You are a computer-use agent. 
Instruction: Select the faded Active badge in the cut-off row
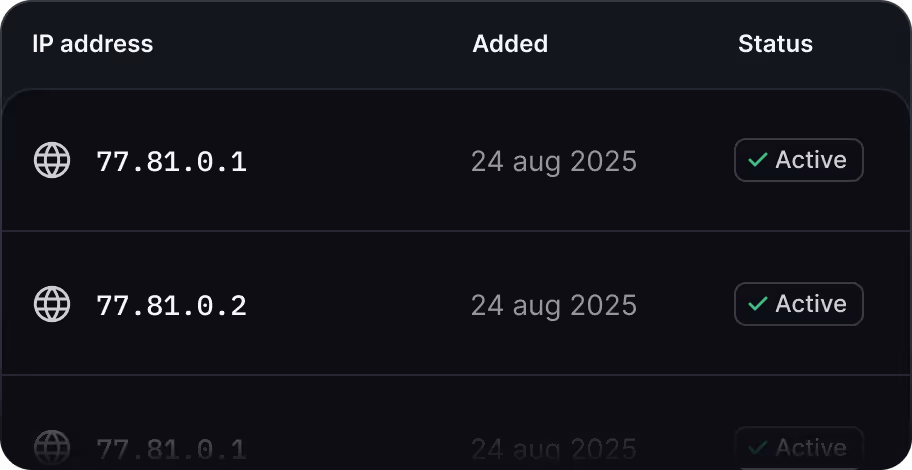click(799, 448)
